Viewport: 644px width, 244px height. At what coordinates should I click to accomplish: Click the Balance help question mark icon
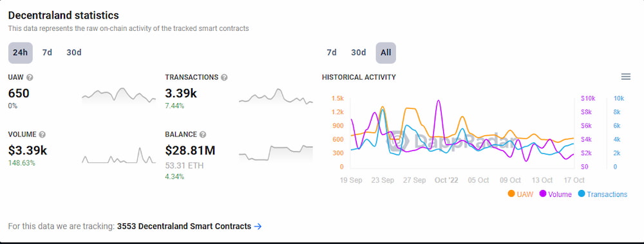point(202,135)
